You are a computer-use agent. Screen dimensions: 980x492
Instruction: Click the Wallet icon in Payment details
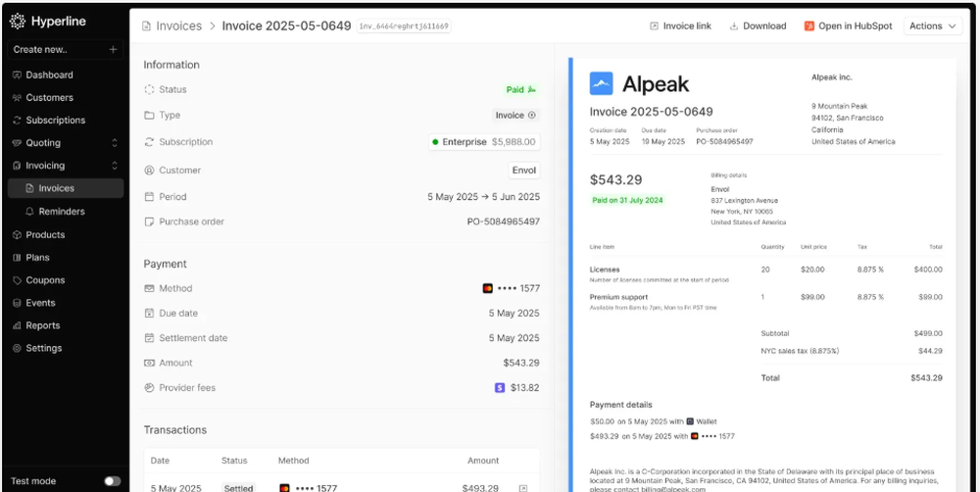690,421
